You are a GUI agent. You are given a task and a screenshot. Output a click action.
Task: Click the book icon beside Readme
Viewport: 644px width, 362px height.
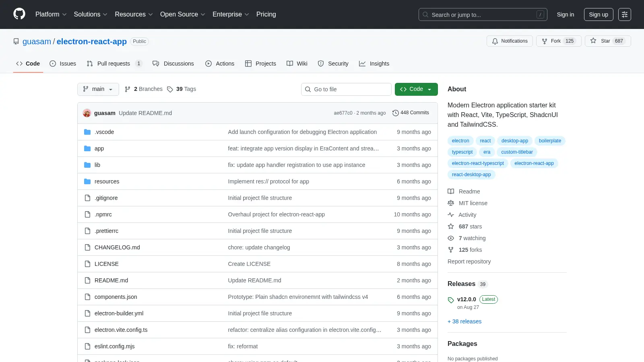tap(451, 191)
